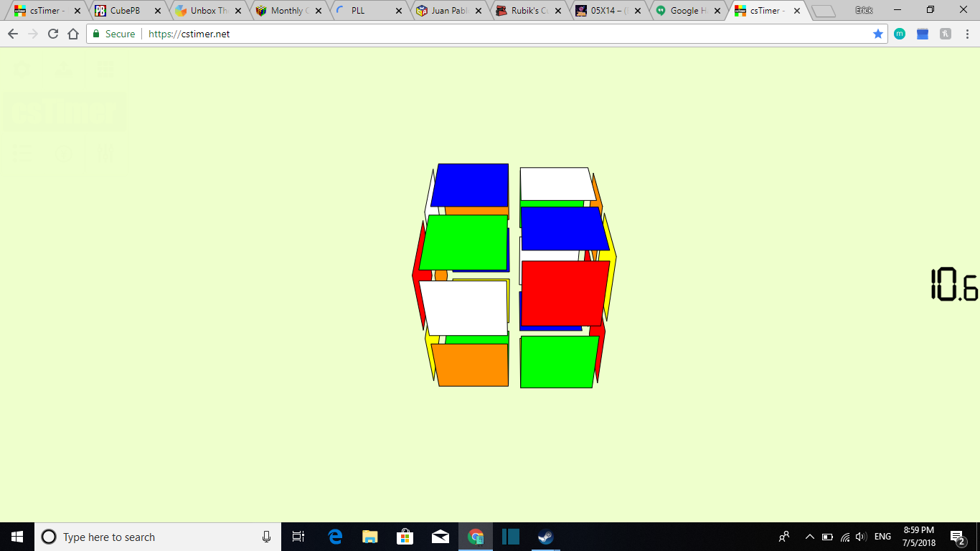Select the Chrome icon on the taskbar
This screenshot has width=980, height=551.
(x=475, y=537)
